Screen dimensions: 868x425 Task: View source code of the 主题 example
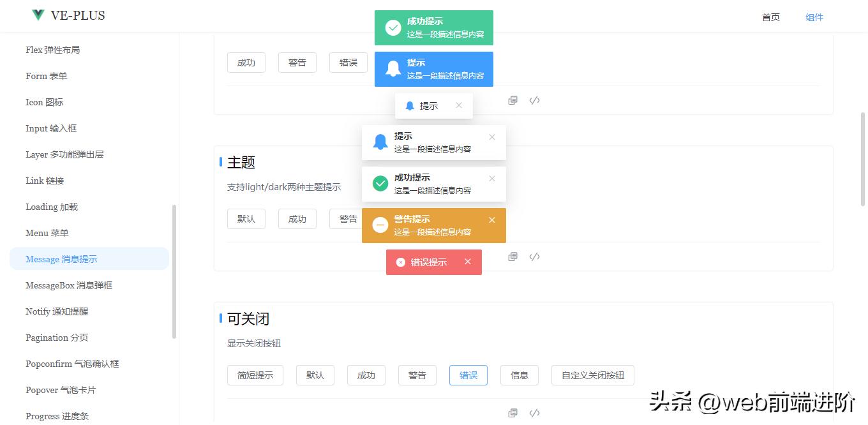click(x=534, y=256)
